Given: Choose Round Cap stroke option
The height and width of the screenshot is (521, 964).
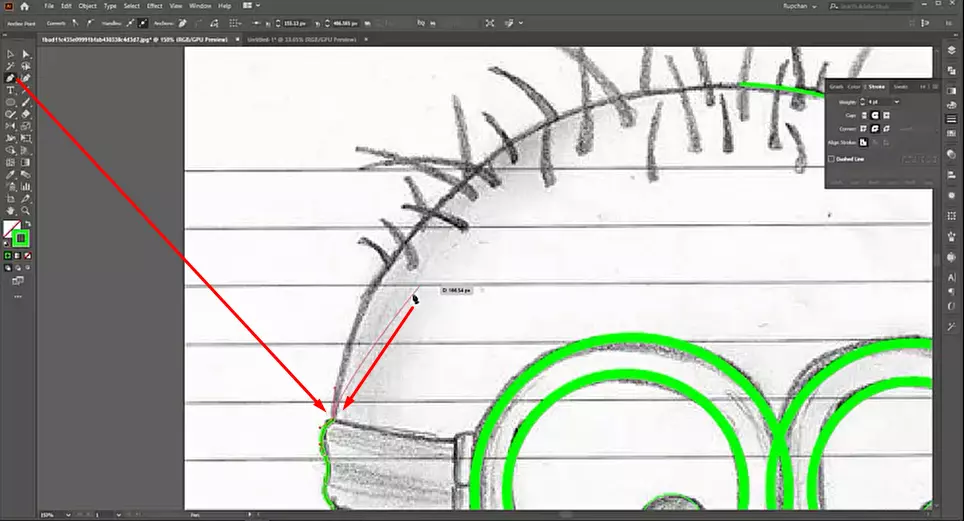Looking at the screenshot, I should (x=875, y=115).
